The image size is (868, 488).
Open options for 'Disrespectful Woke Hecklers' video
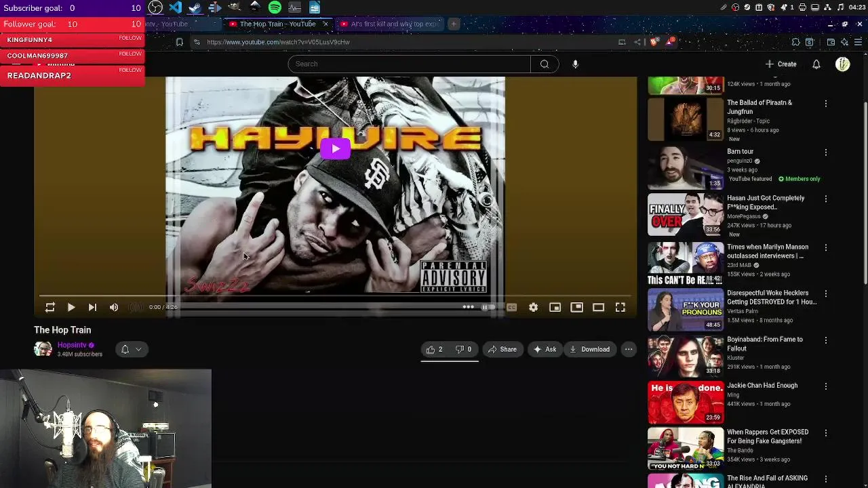pos(826,294)
